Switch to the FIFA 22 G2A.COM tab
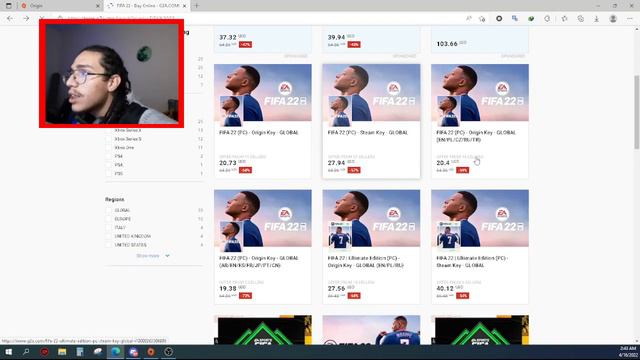The width and height of the screenshot is (640, 360). (x=147, y=6)
